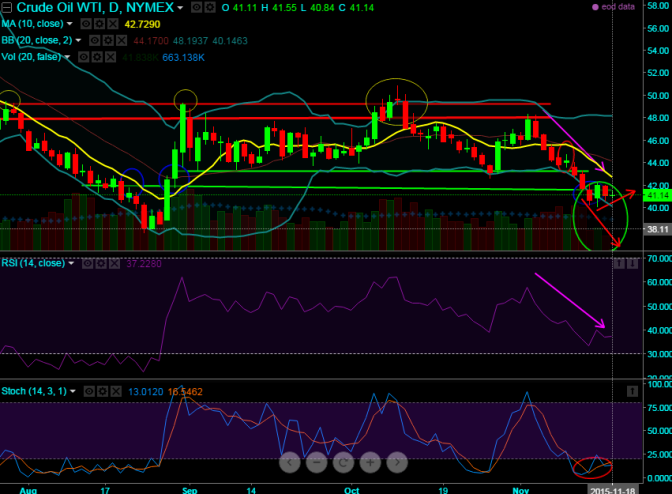Move RSI pane up with arrow icon
The height and width of the screenshot is (494, 672).
click(x=619, y=263)
